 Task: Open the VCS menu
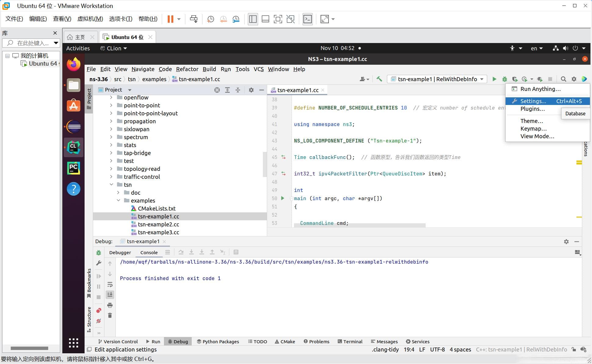point(259,69)
